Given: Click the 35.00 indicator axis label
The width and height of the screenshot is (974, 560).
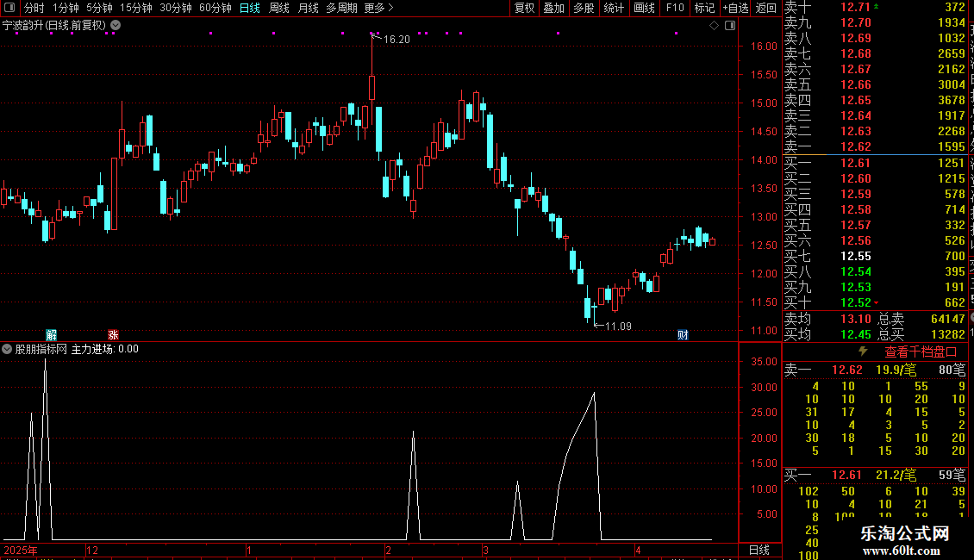Looking at the screenshot, I should click(764, 361).
